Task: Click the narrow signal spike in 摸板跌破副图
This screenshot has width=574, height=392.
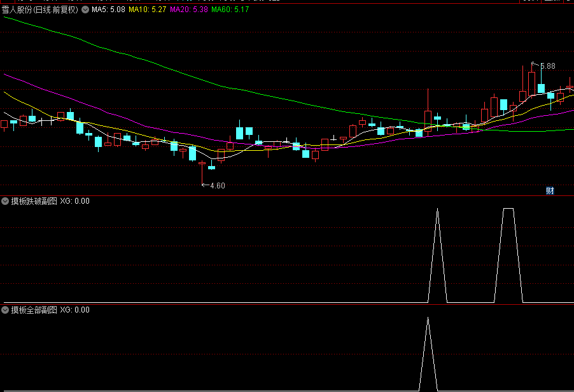Action: click(x=437, y=210)
